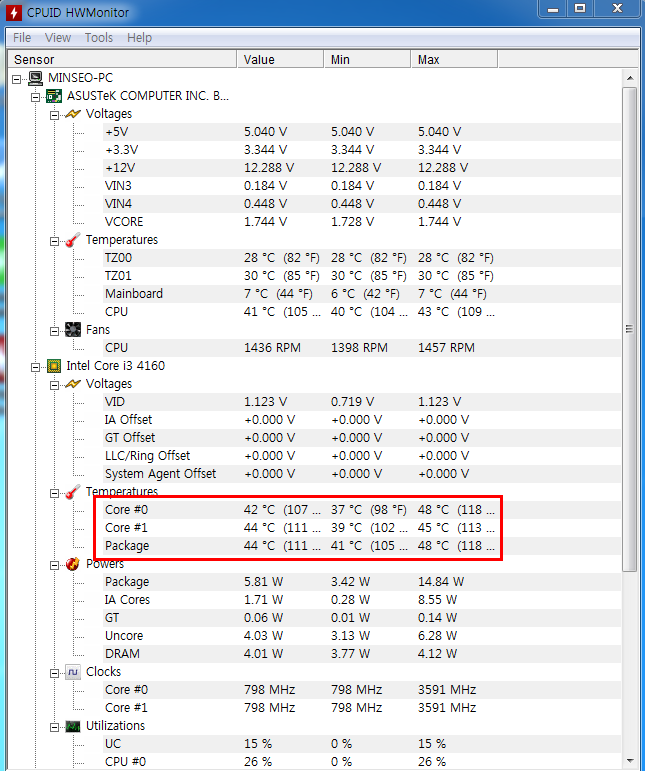This screenshot has width=645, height=771.
Task: Collapse the Intel Core i3 4160 node
Action: [35, 367]
